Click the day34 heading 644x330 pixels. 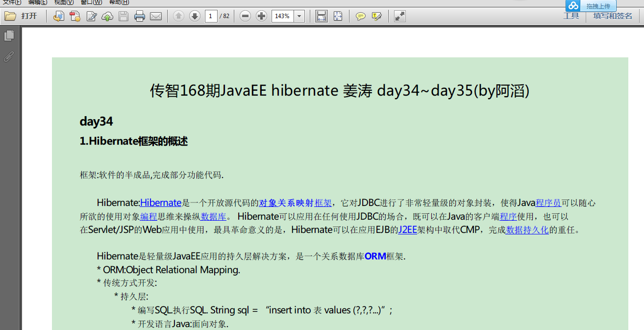click(x=97, y=122)
